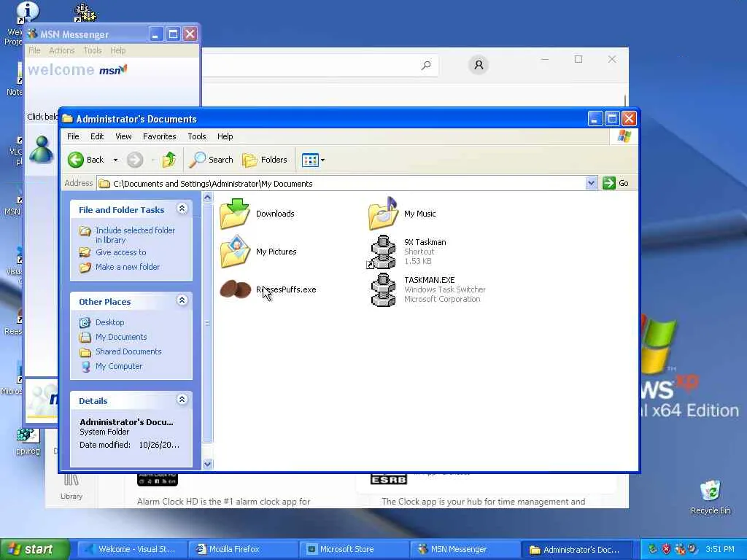747x560 pixels.
Task: Expand the Address bar dropdown
Action: click(x=591, y=183)
